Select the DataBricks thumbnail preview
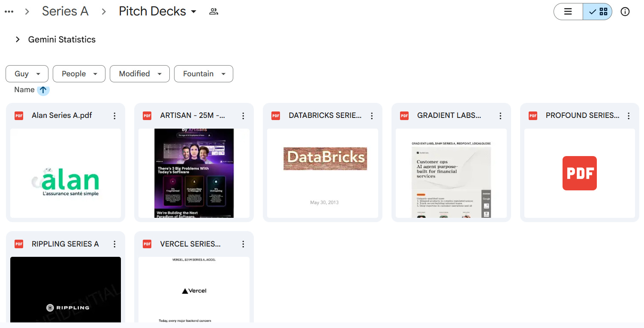The height and width of the screenshot is (328, 644). [323, 173]
